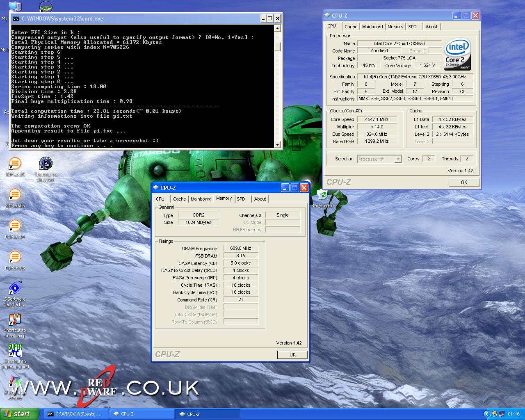Click the memory Size 1024 MBytes field
525x420 pixels.
pos(199,222)
